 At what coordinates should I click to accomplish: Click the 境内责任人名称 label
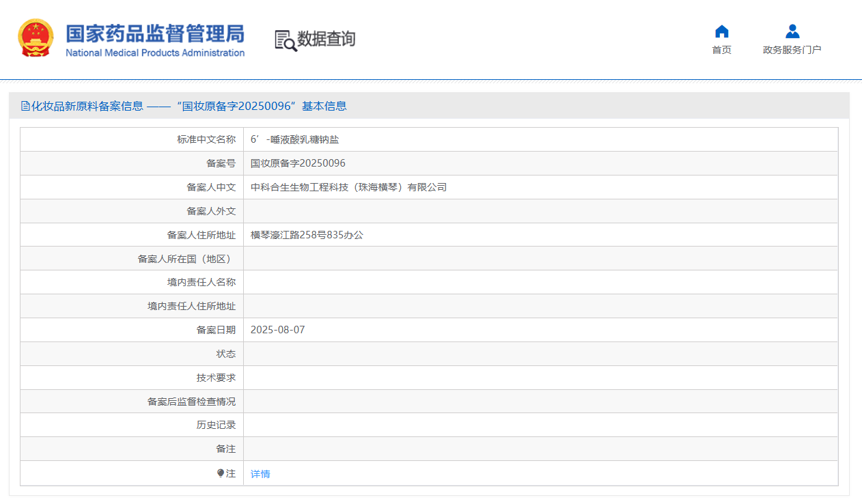pyautogui.click(x=201, y=282)
